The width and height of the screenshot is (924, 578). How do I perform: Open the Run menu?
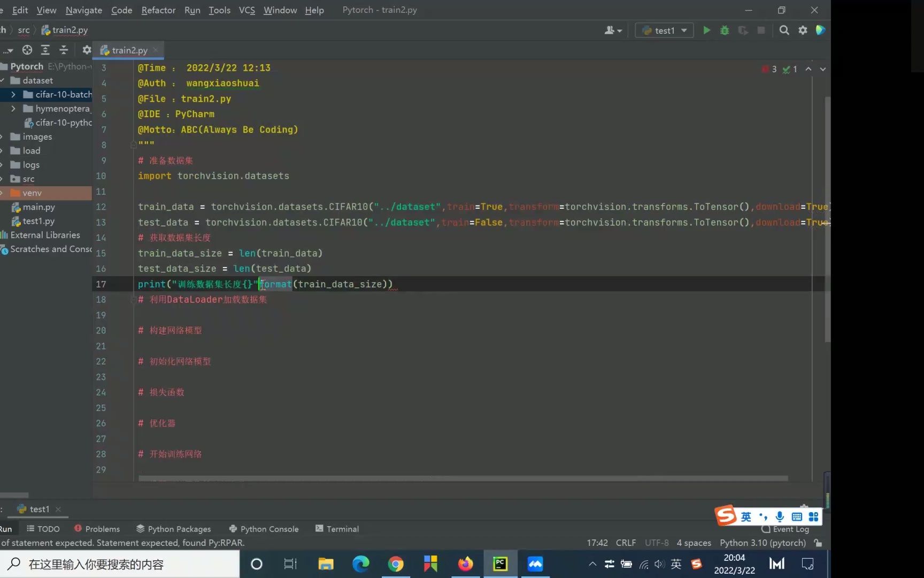(x=192, y=10)
